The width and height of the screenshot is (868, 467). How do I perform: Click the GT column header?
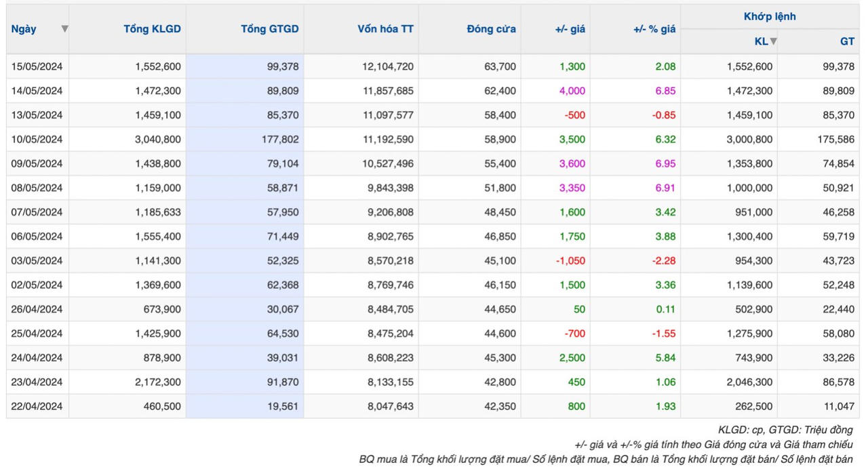pos(847,41)
